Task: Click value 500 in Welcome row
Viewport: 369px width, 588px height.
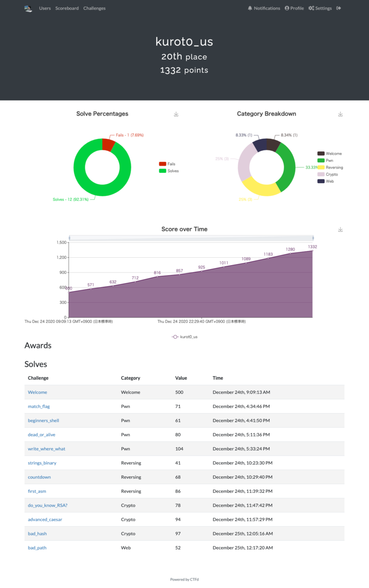Action: point(180,392)
